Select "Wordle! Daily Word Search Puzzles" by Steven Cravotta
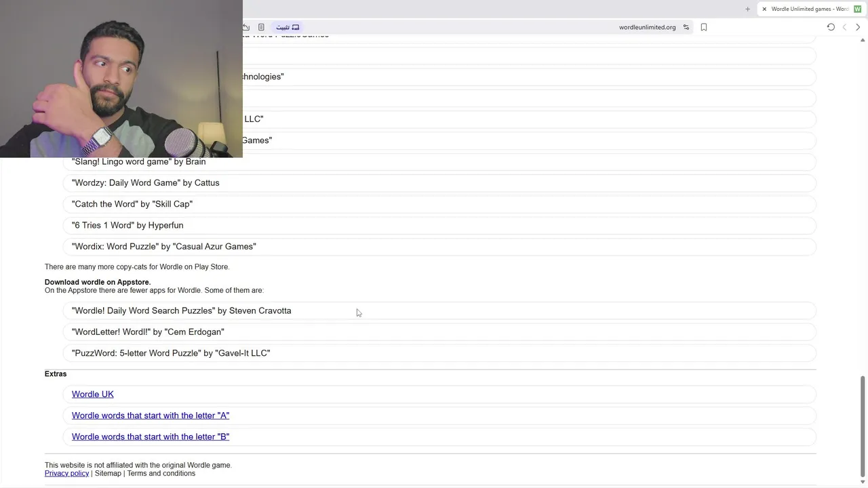 [440, 310]
